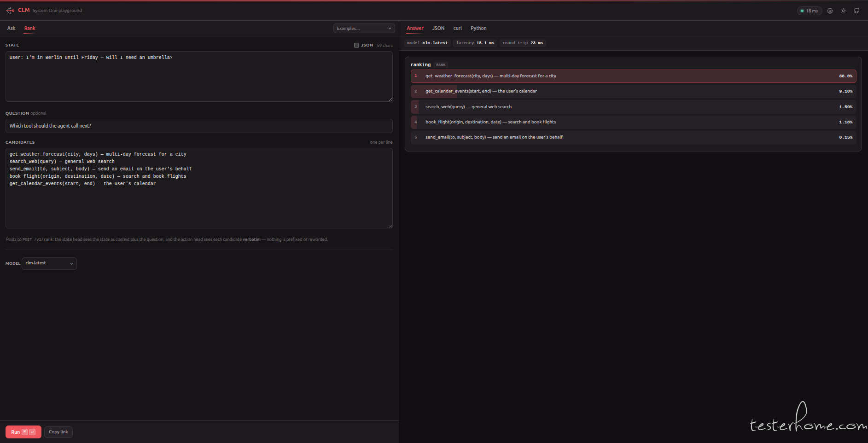The width and height of the screenshot is (868, 443).
Task: Click the 9.10% score value
Action: [845, 91]
